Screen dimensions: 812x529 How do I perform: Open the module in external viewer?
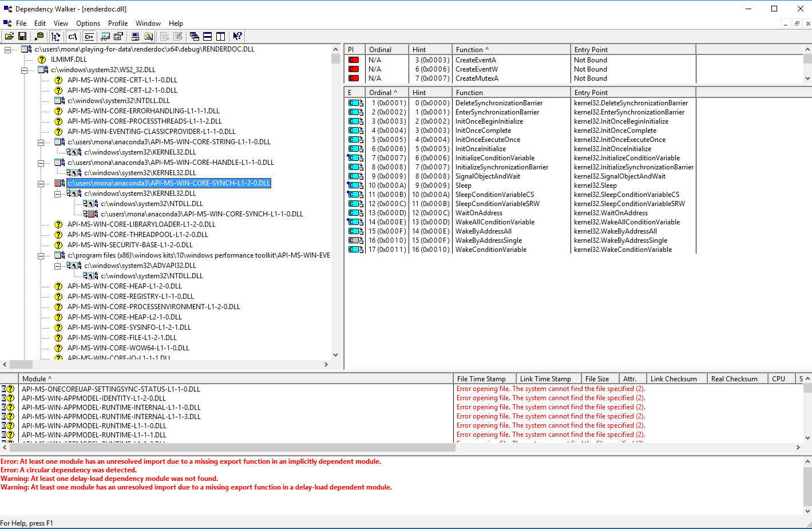tap(105, 37)
